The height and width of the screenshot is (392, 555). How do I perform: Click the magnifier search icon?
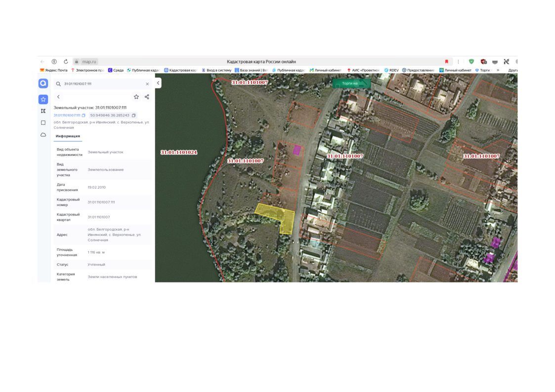(x=58, y=84)
